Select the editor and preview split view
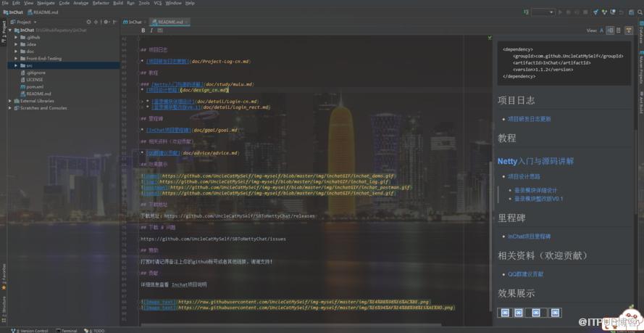The image size is (644, 333). tap(611, 30)
